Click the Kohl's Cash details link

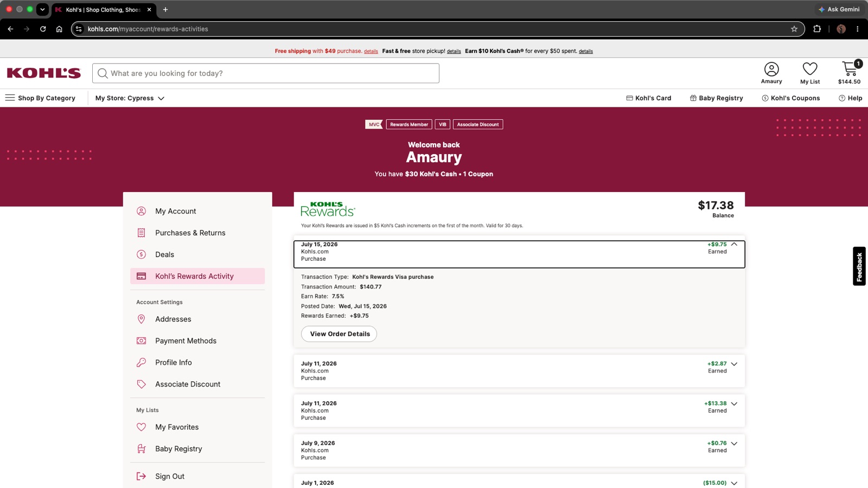point(586,52)
